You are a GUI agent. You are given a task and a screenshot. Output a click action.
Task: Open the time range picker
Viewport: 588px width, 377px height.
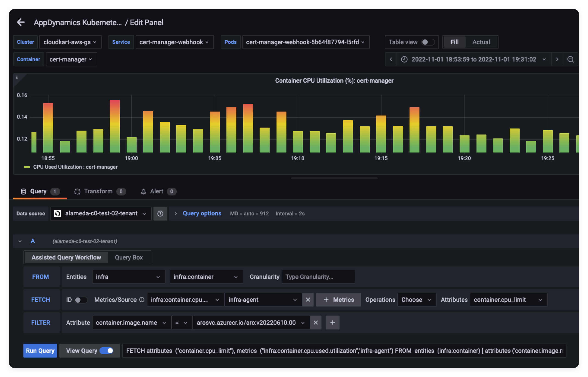(474, 60)
